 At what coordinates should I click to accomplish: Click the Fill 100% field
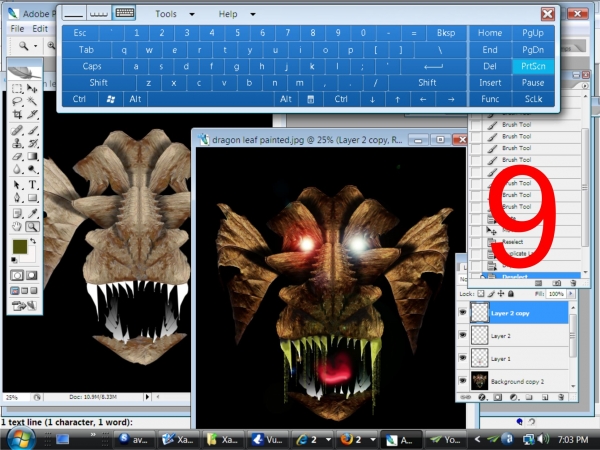557,294
